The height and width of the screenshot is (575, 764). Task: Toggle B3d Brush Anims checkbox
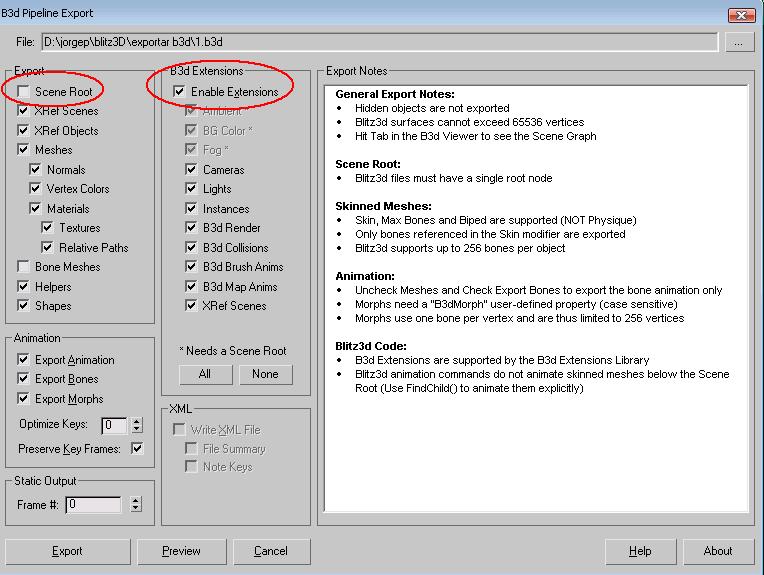191,267
